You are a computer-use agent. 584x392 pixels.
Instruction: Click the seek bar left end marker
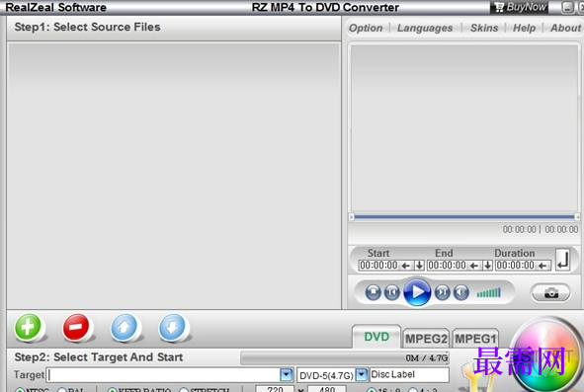pyautogui.click(x=351, y=216)
